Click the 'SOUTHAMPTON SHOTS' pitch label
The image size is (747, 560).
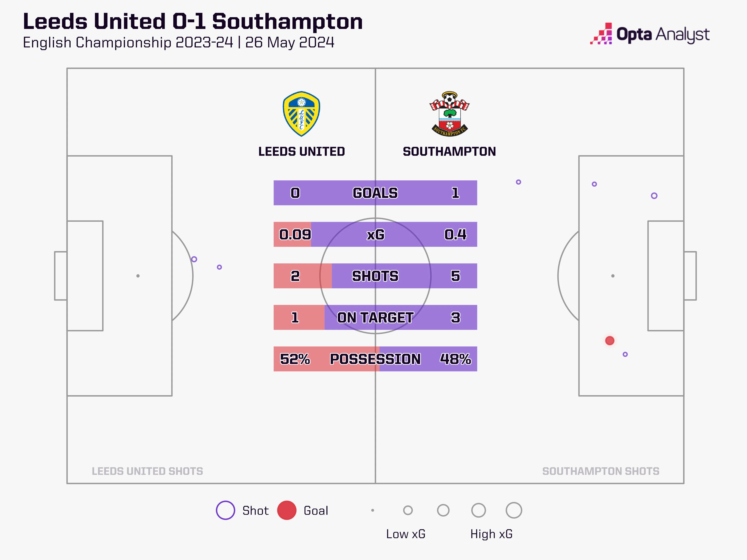click(x=600, y=471)
